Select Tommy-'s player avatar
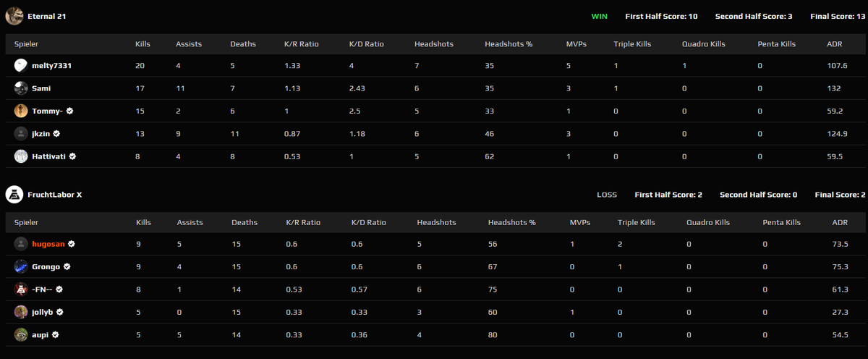 click(x=21, y=111)
